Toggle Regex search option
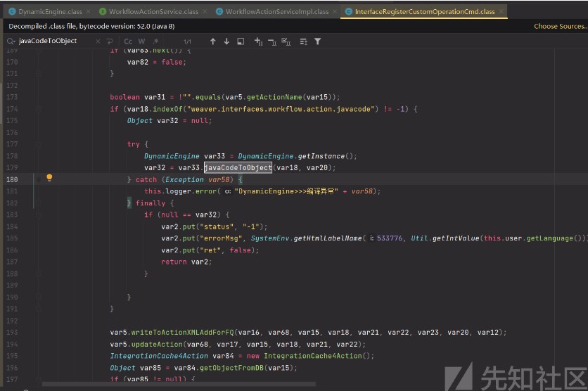The width and height of the screenshot is (588, 391). pos(155,41)
